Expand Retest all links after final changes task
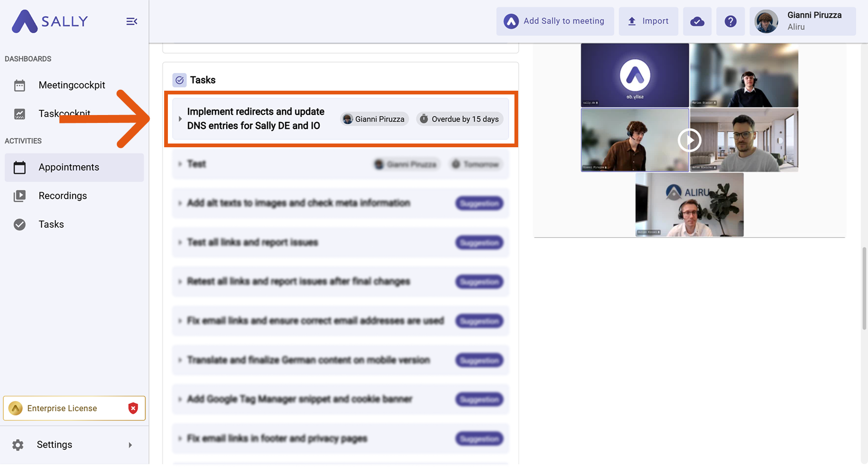The height and width of the screenshot is (467, 868). [x=180, y=281]
